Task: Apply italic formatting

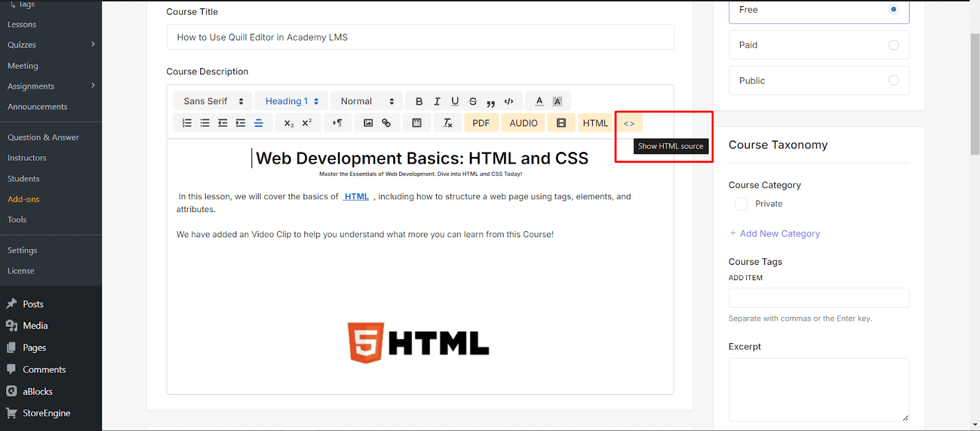Action: (437, 101)
